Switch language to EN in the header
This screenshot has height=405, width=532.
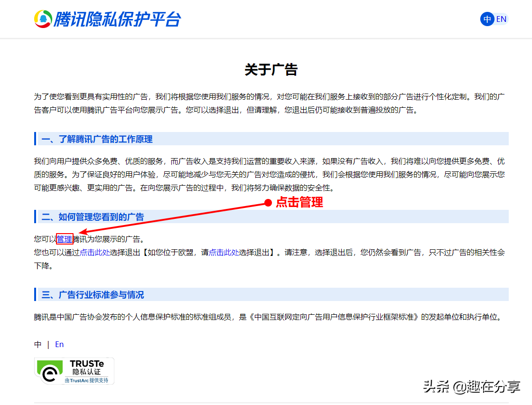[501, 19]
